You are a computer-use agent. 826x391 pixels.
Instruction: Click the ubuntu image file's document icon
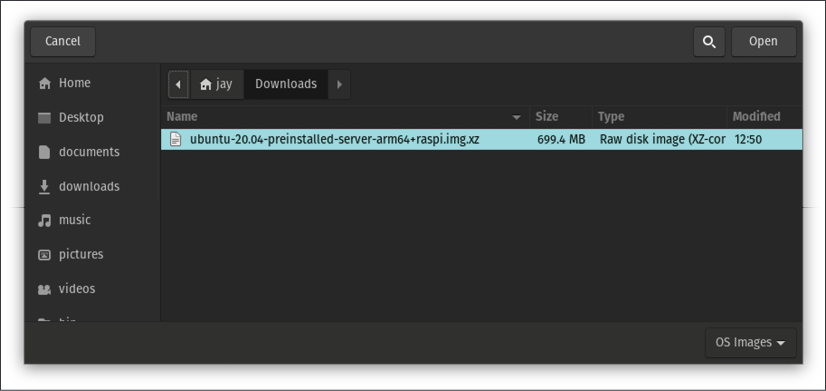(175, 140)
